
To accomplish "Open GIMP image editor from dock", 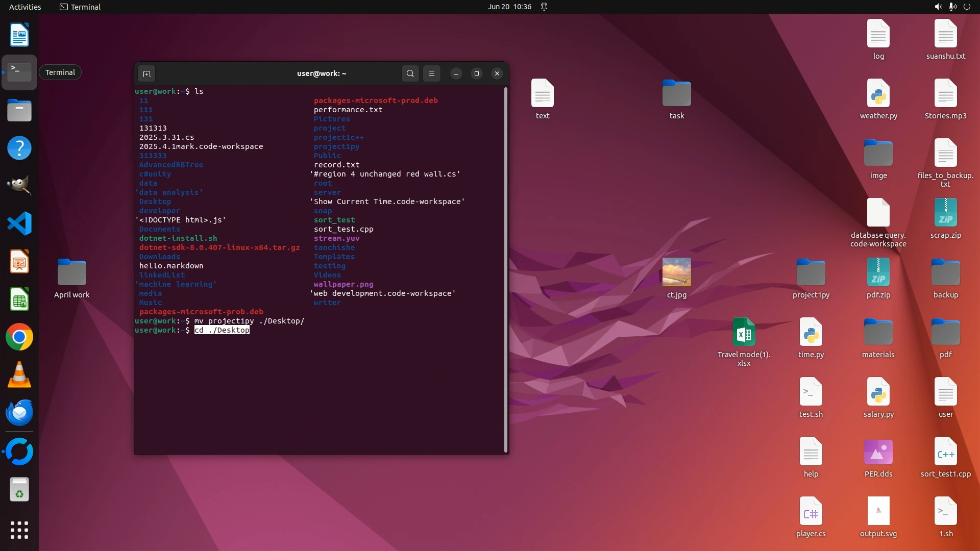I will tap(19, 186).
